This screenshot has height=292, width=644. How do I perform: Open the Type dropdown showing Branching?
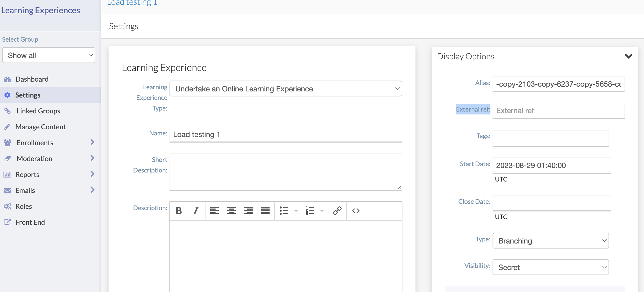551,241
